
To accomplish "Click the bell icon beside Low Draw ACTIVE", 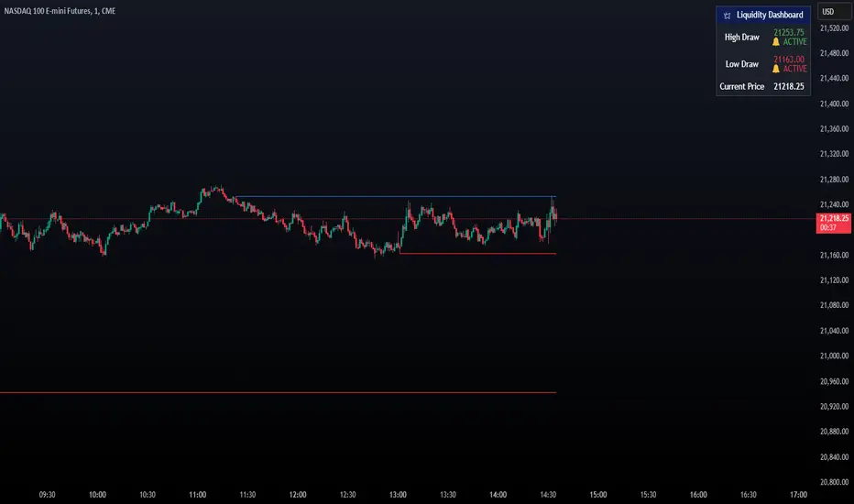I will pyautogui.click(x=776, y=69).
